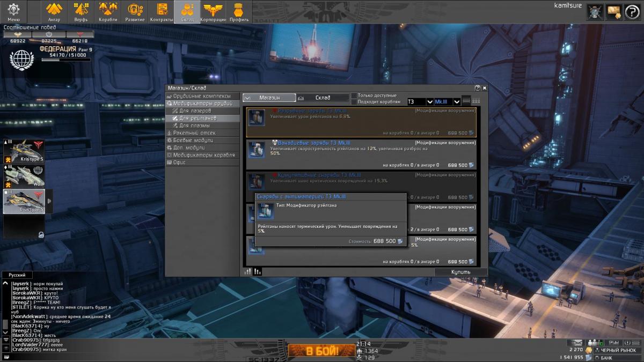
Task: Open the Развитие development tree
Action: point(135,11)
